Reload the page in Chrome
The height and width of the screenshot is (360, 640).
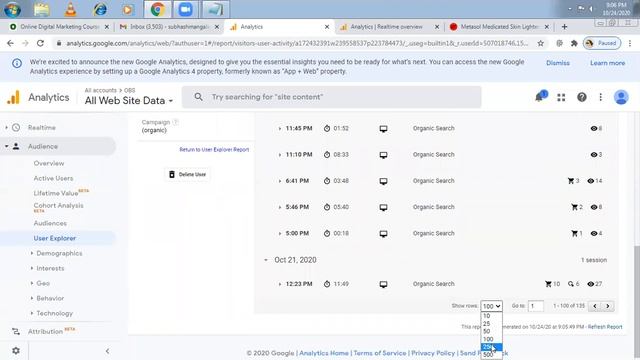tap(40, 43)
